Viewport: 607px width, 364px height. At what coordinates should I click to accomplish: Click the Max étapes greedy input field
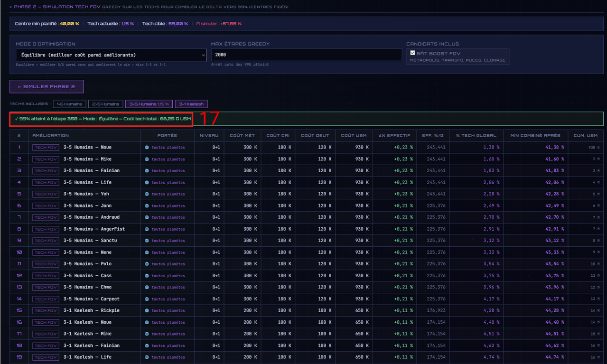click(307, 55)
